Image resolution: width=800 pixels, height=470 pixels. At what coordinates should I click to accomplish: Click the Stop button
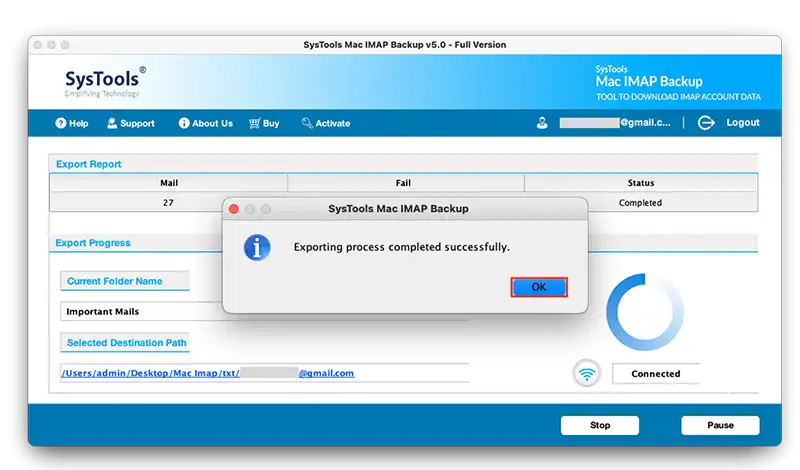(x=599, y=425)
